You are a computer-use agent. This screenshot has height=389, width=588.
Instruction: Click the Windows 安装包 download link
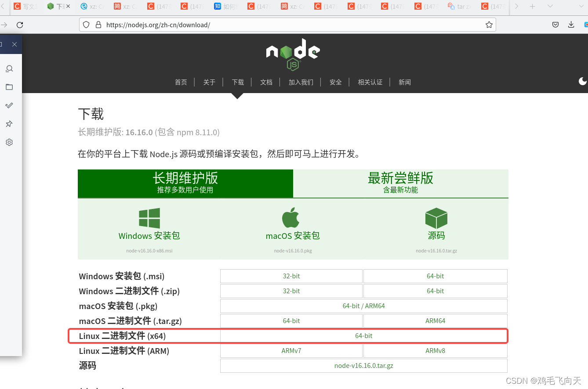pos(149,236)
